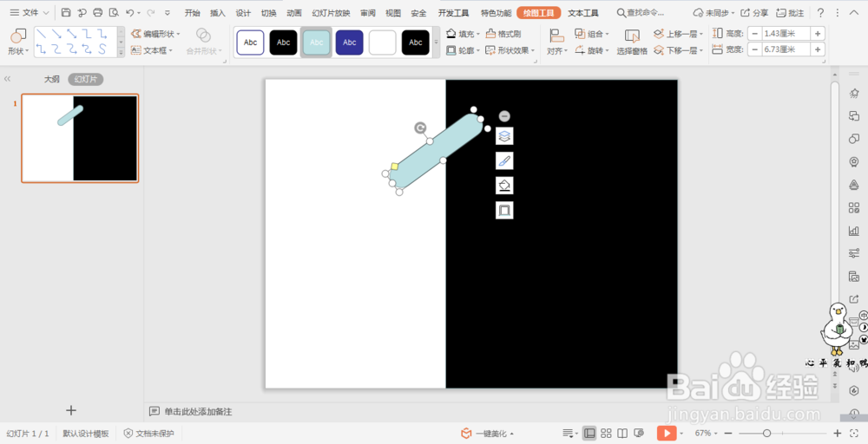Open the 开始 ribbon tab
868x444 pixels.
(x=192, y=13)
